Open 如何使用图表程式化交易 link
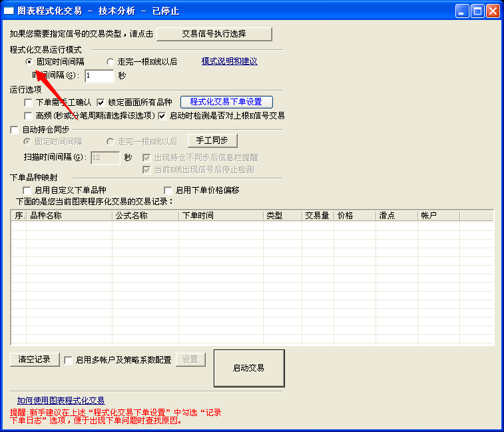The image size is (504, 432). 61,400
